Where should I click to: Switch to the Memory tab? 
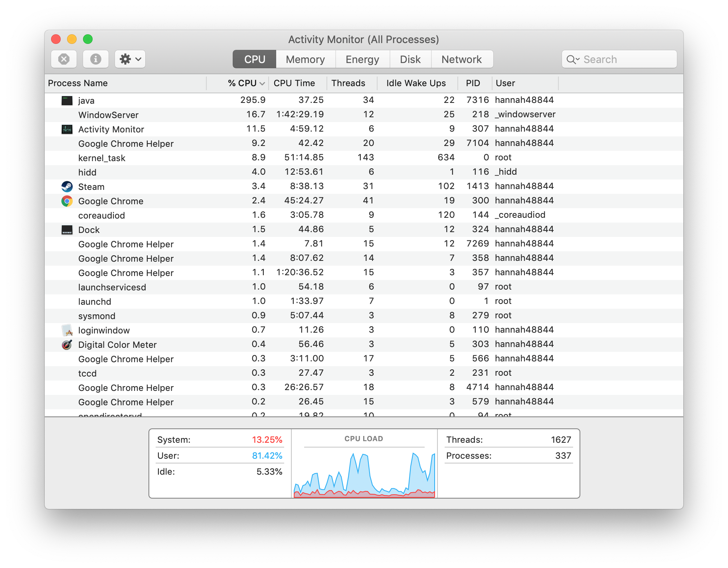point(305,59)
